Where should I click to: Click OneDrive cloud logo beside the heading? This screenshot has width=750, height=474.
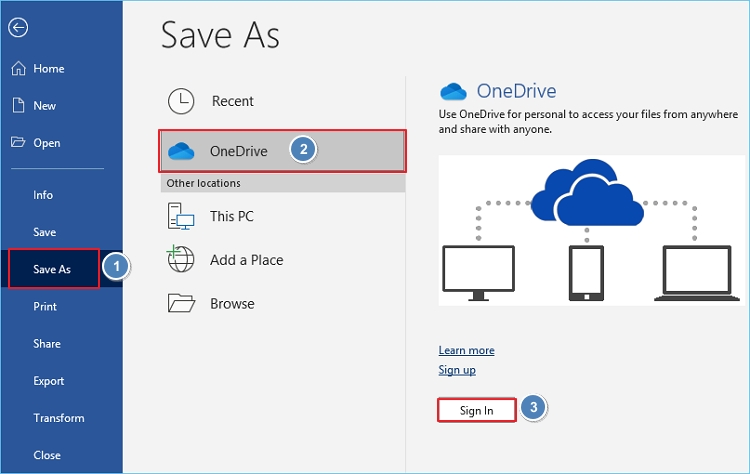click(453, 91)
